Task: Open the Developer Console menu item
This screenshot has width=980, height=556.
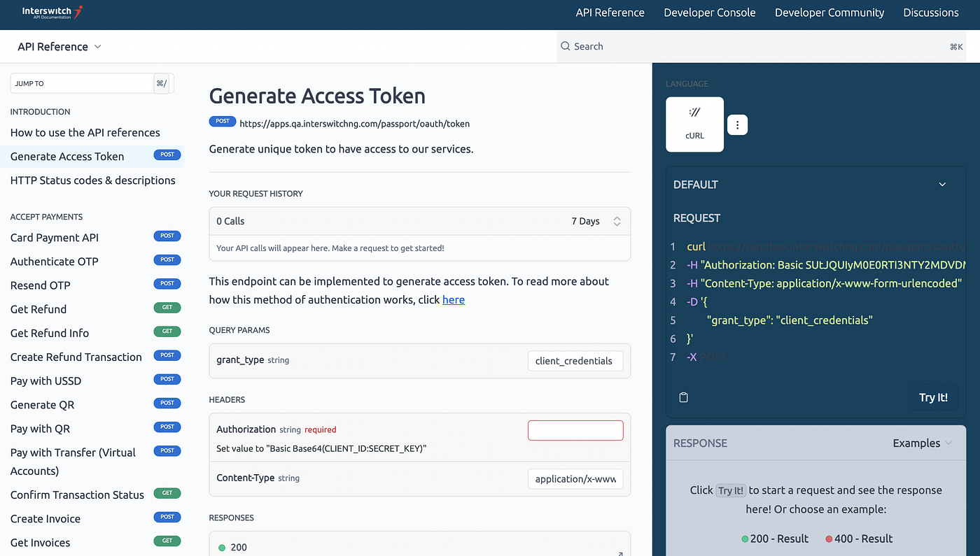Action: click(x=709, y=12)
